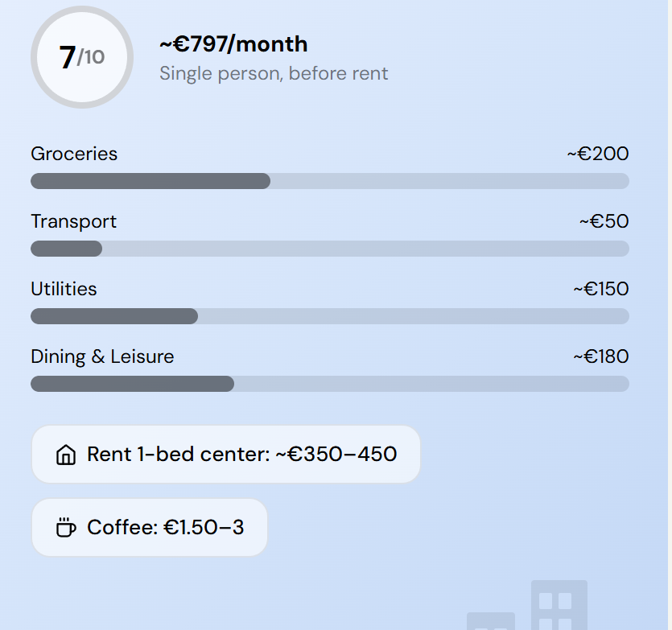
Task: Click the Groceries label
Action: [x=74, y=154]
